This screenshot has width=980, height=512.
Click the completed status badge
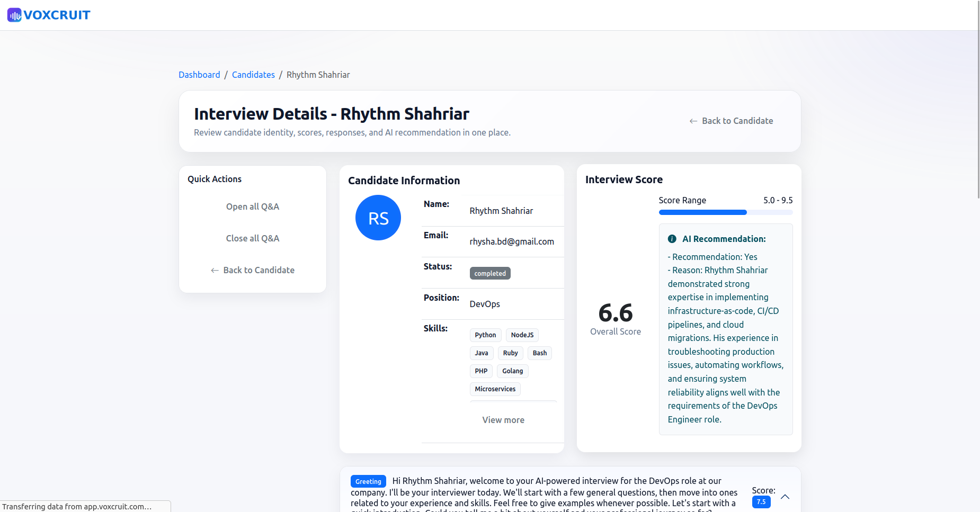[x=489, y=273]
